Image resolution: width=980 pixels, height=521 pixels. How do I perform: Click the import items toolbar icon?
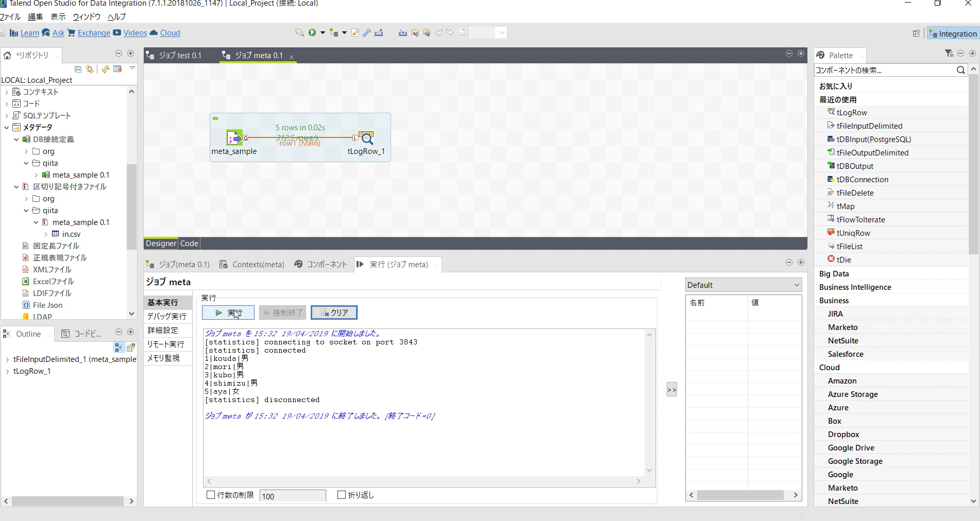402,32
